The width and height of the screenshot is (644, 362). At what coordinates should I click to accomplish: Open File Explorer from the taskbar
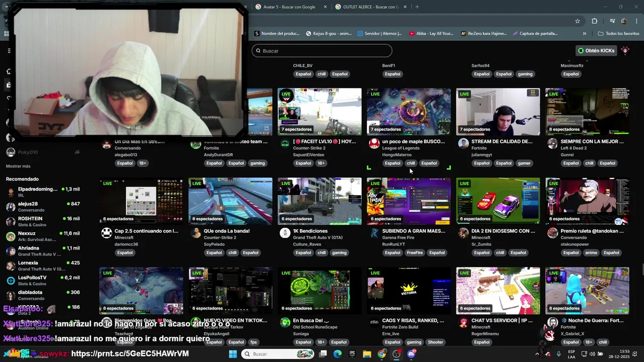367,354
